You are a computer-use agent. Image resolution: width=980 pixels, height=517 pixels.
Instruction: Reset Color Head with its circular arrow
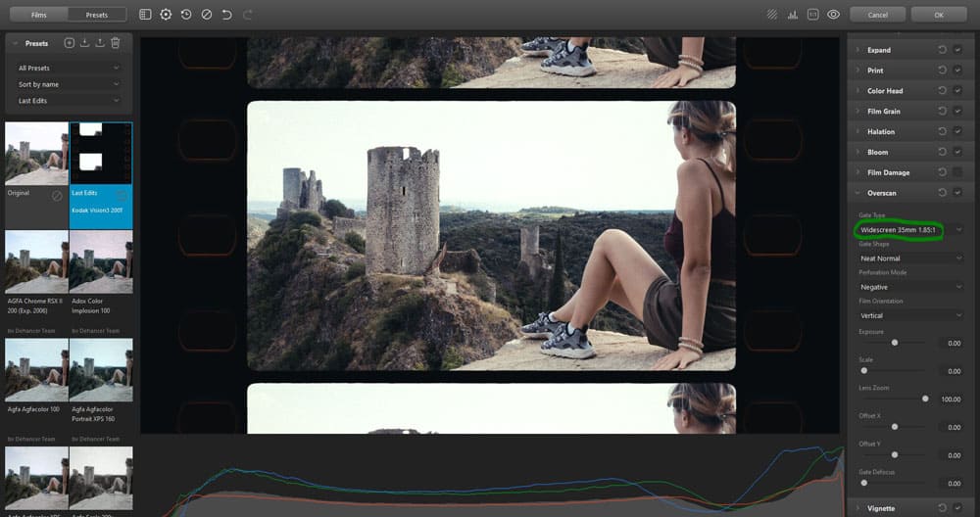[942, 90]
